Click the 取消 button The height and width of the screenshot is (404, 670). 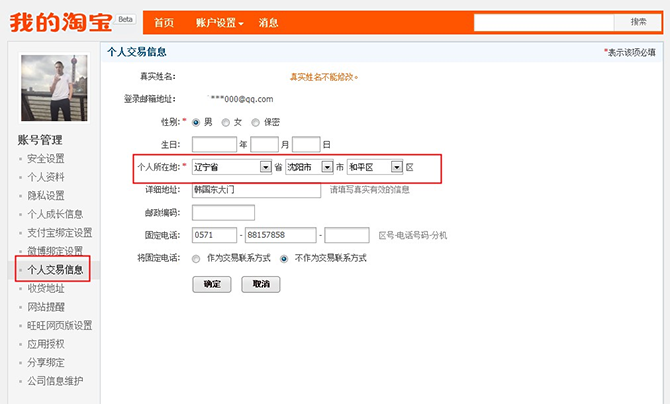[261, 284]
